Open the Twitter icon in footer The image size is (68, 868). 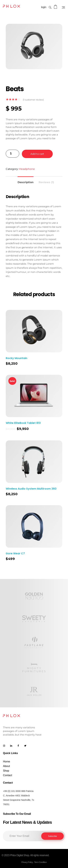pyautogui.click(x=25, y=746)
